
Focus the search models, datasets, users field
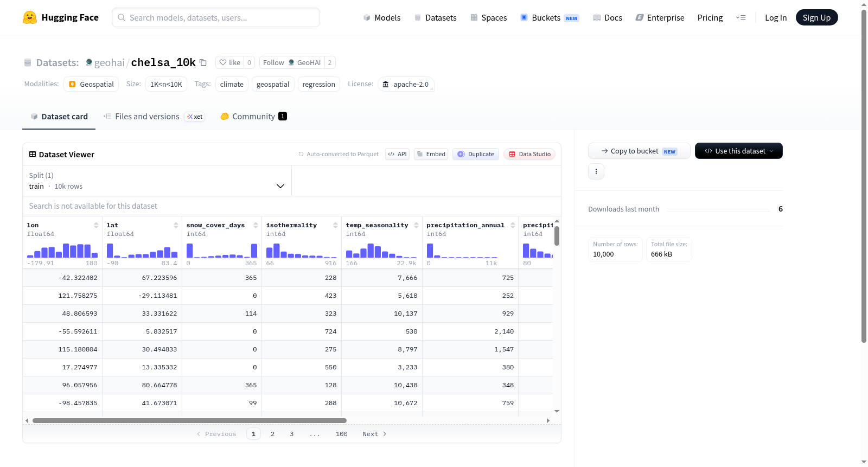pos(216,17)
